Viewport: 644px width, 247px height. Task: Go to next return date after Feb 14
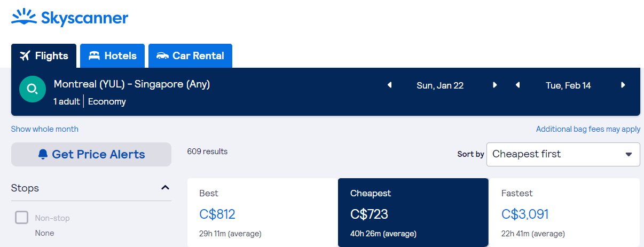pos(623,85)
